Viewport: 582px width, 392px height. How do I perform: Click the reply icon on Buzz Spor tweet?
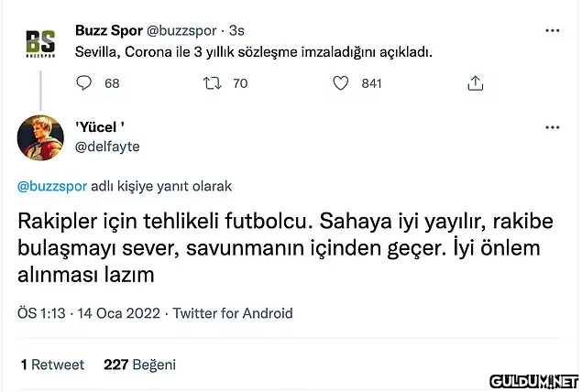[84, 83]
